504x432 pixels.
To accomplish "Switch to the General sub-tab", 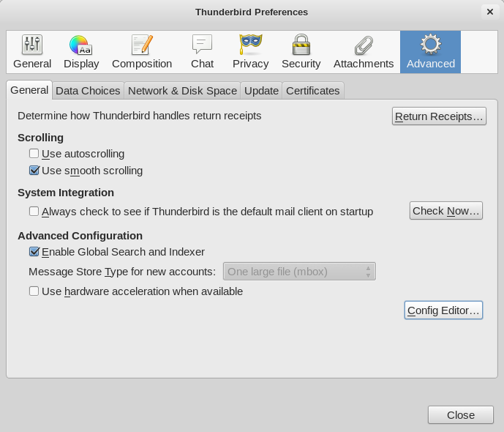I will (29, 90).
